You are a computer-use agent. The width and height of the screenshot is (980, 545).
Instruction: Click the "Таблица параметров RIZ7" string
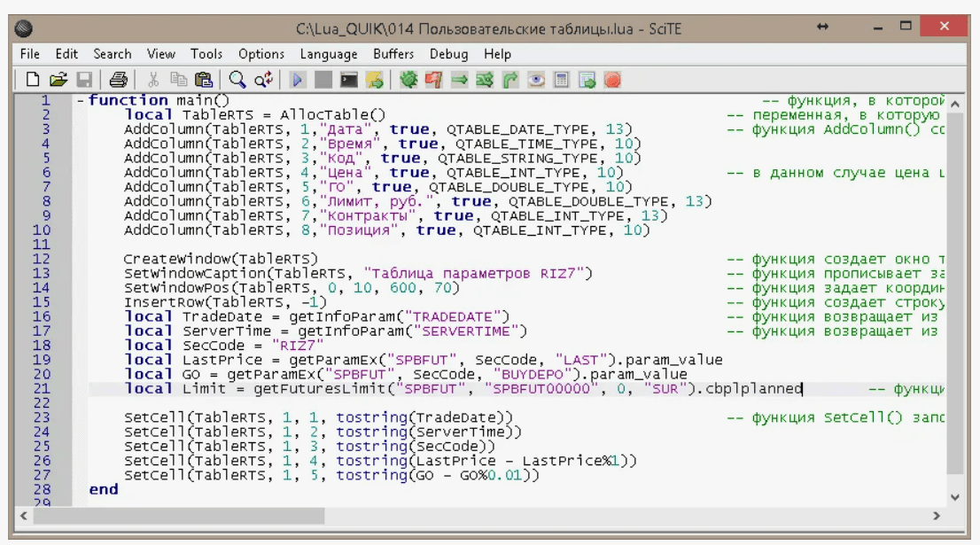tap(473, 273)
